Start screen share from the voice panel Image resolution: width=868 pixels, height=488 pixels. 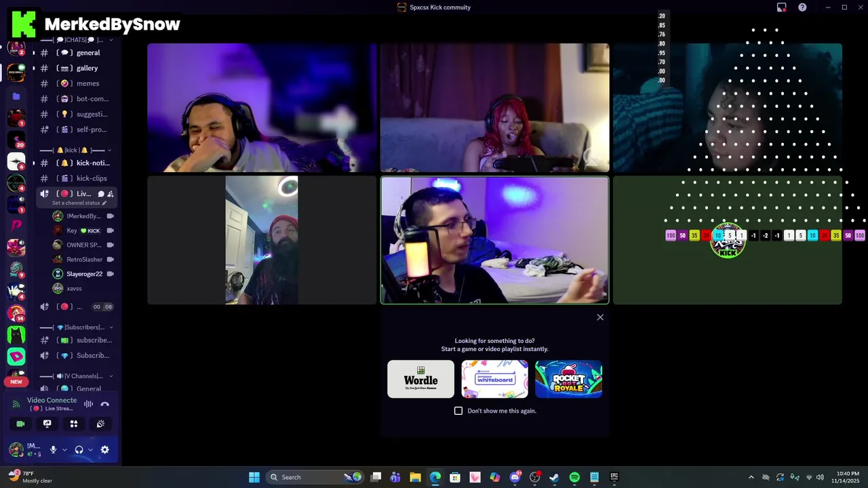click(x=47, y=424)
